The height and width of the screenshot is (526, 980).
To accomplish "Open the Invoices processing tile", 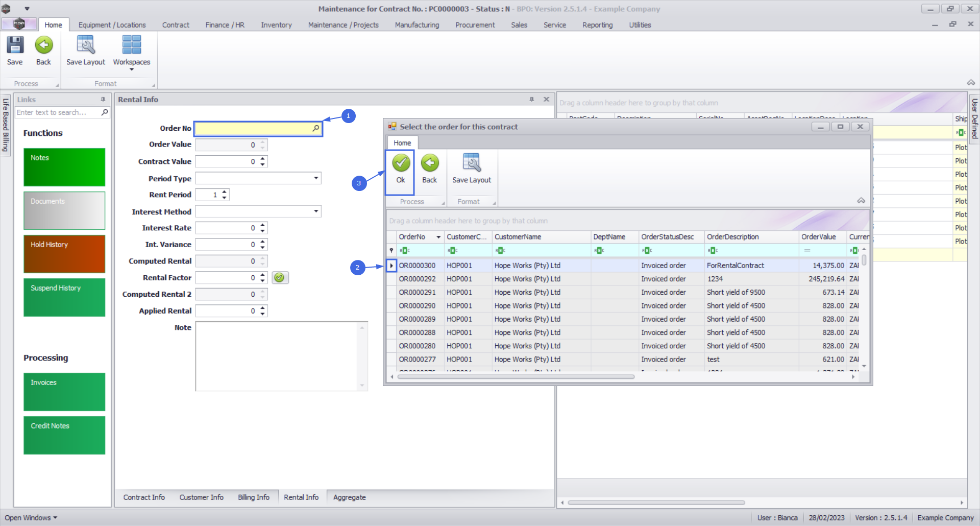I will pos(64,392).
